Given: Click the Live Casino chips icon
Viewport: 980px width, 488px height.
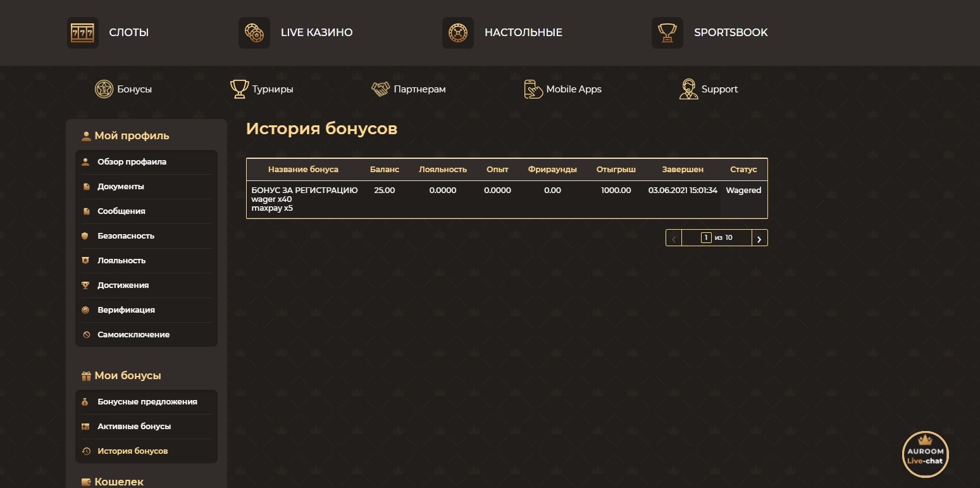Looking at the screenshot, I should click(x=254, y=33).
